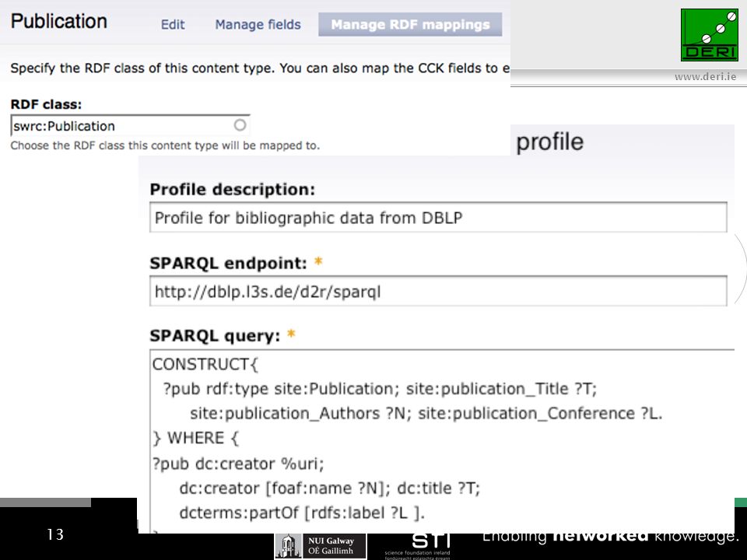Click the DERI logo icon
Image resolution: width=747 pixels, height=560 pixels.
tap(709, 35)
